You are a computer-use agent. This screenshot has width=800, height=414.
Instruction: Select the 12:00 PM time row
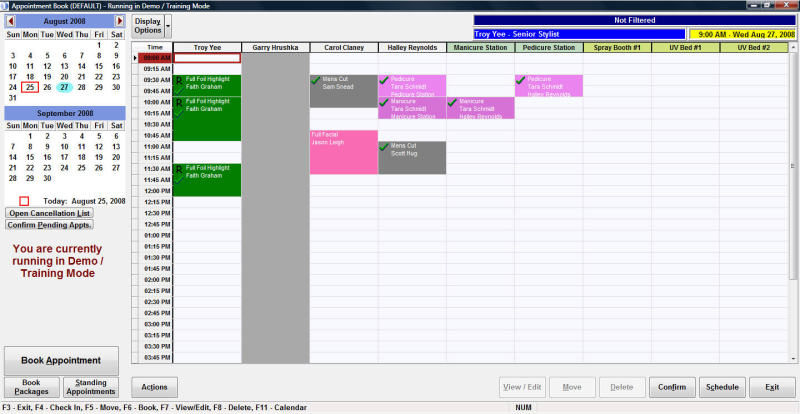pyautogui.click(x=156, y=191)
